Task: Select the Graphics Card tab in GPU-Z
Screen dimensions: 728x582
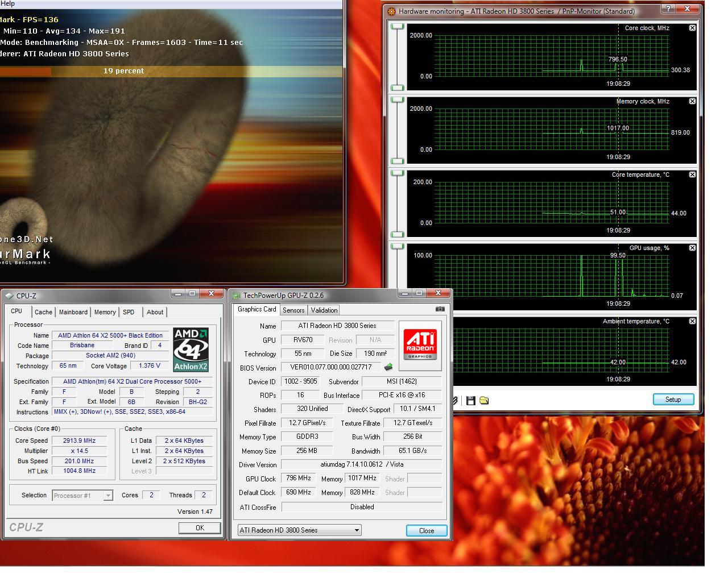Action: pos(257,309)
